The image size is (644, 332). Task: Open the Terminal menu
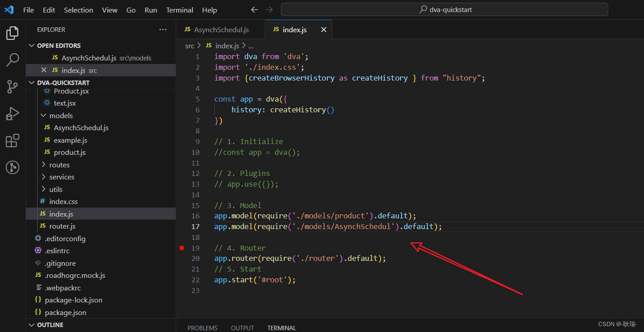click(x=179, y=10)
